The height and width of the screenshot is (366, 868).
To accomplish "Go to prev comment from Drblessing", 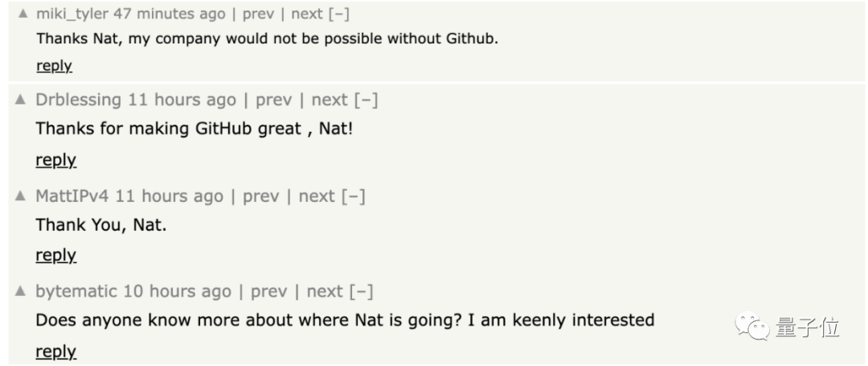I will pos(273,101).
